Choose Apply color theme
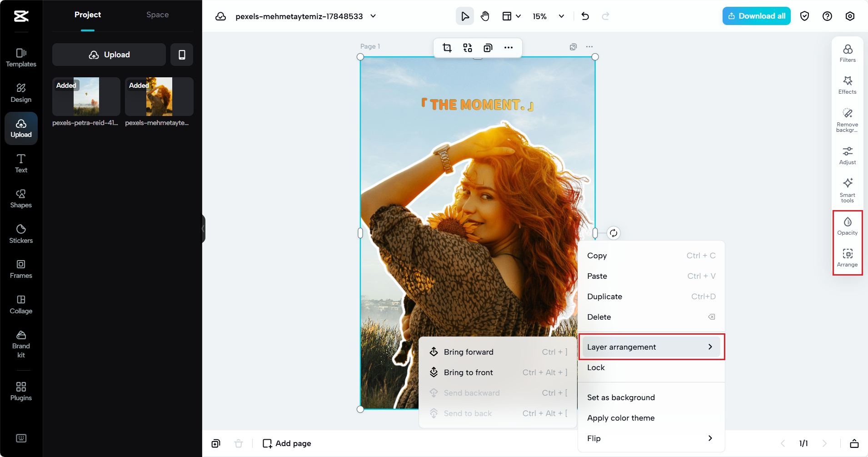Viewport: 868px width, 457px height. click(651, 418)
